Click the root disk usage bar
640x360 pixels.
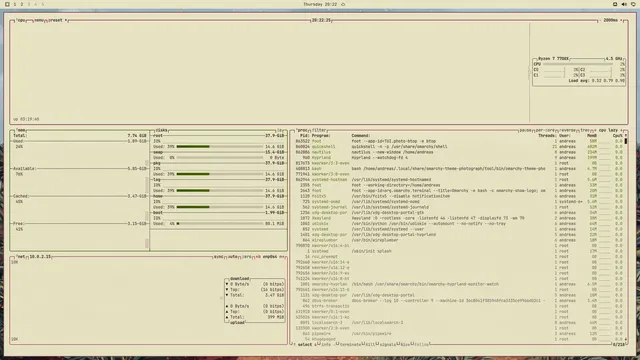click(220, 147)
